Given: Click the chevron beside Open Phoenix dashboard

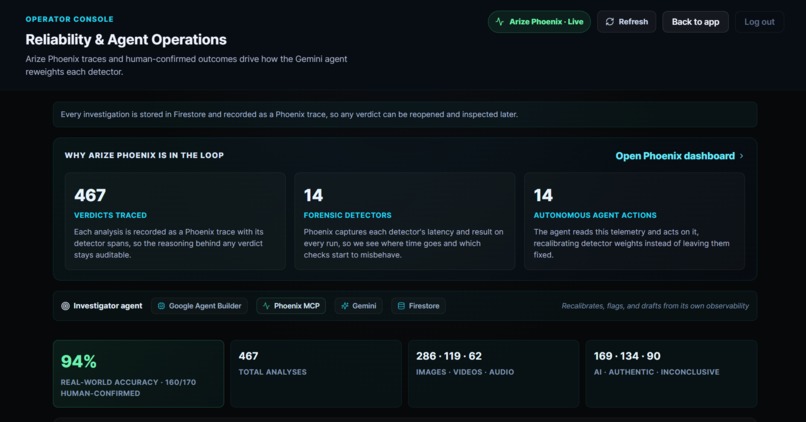Looking at the screenshot, I should pos(741,156).
